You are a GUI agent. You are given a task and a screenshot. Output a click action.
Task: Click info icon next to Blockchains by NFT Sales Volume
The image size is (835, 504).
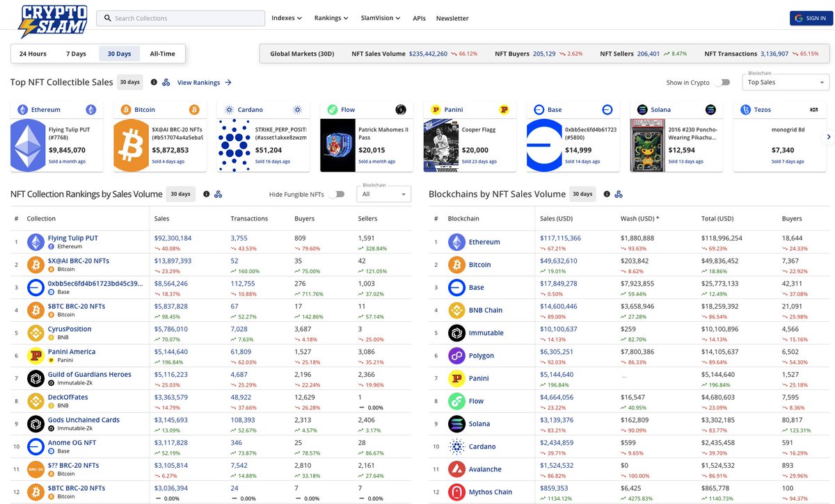pos(607,194)
